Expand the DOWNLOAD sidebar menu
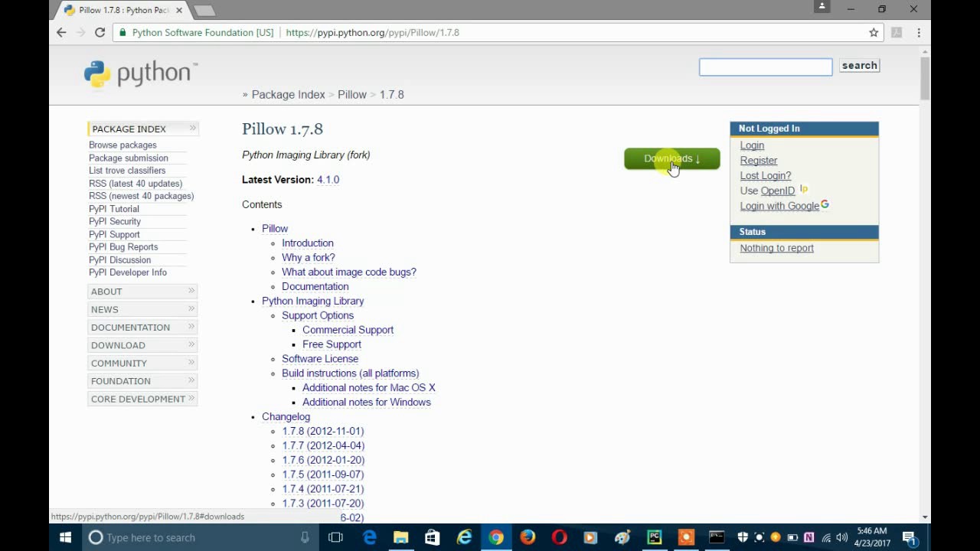 pyautogui.click(x=143, y=345)
